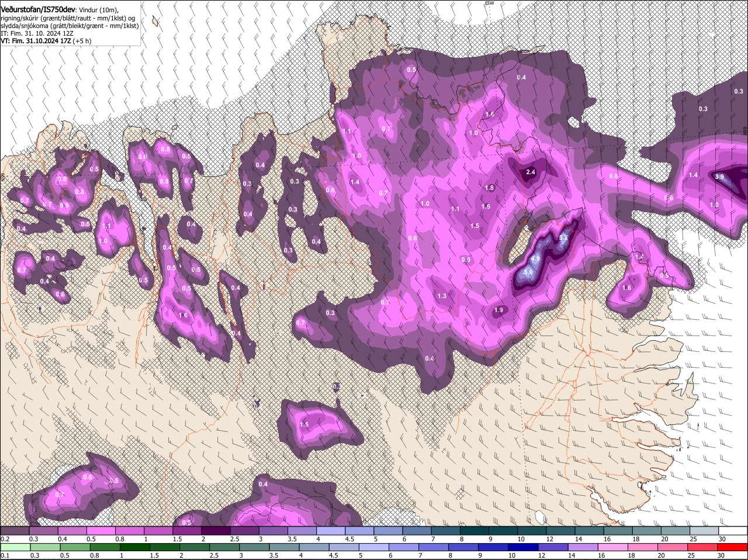Screen dimensions: 748x560
Task: Click the 1.9 precipitation value on the map
Action: click(x=498, y=310)
